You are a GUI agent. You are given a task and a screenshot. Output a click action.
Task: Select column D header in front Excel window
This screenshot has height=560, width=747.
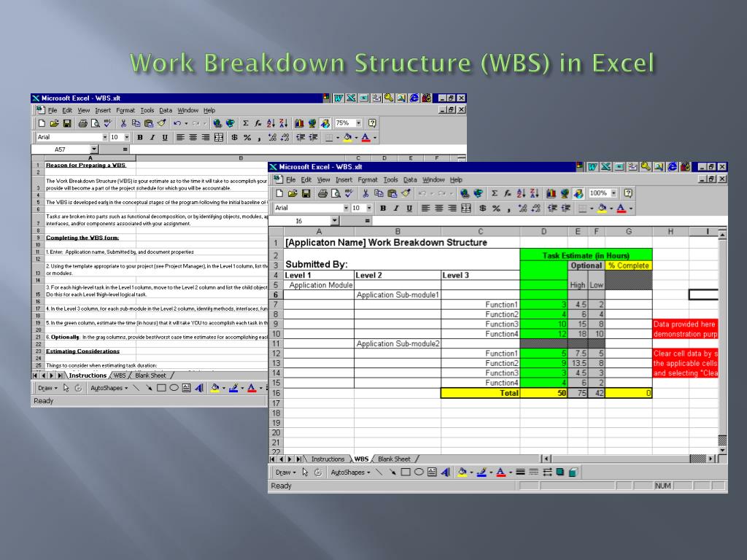[x=543, y=231]
